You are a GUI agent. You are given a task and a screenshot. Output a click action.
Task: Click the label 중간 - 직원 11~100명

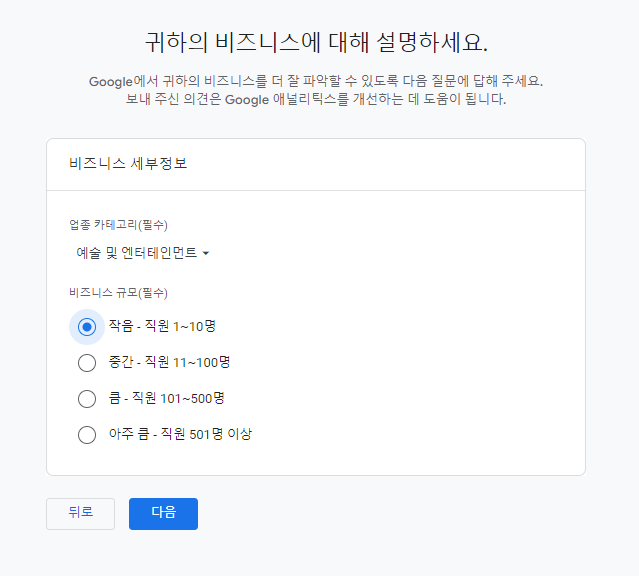pos(169,362)
